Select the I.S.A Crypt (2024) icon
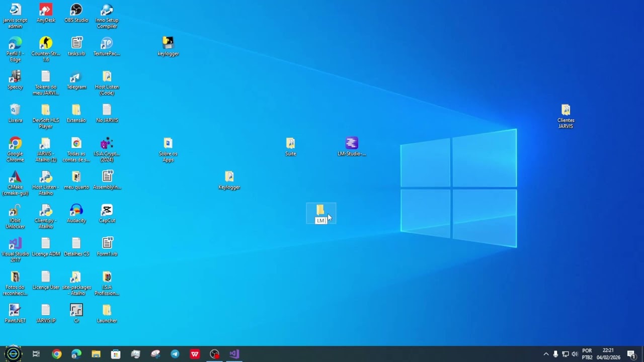 point(107,150)
